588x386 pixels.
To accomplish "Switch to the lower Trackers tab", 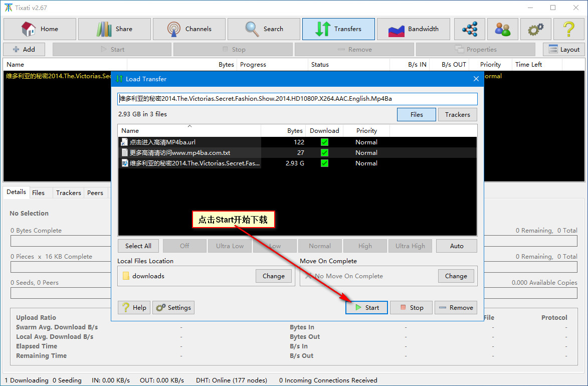I will [69, 193].
